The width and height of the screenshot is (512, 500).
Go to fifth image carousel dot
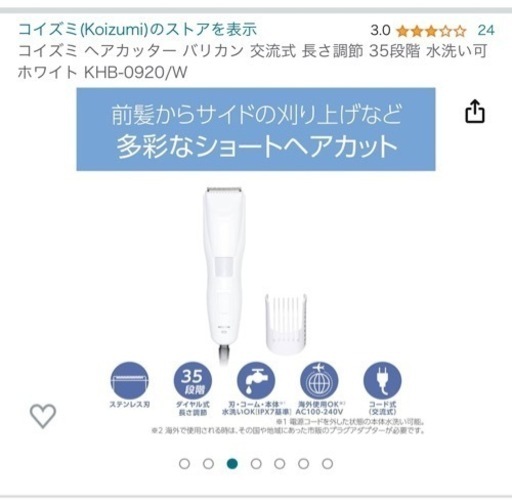point(280,464)
